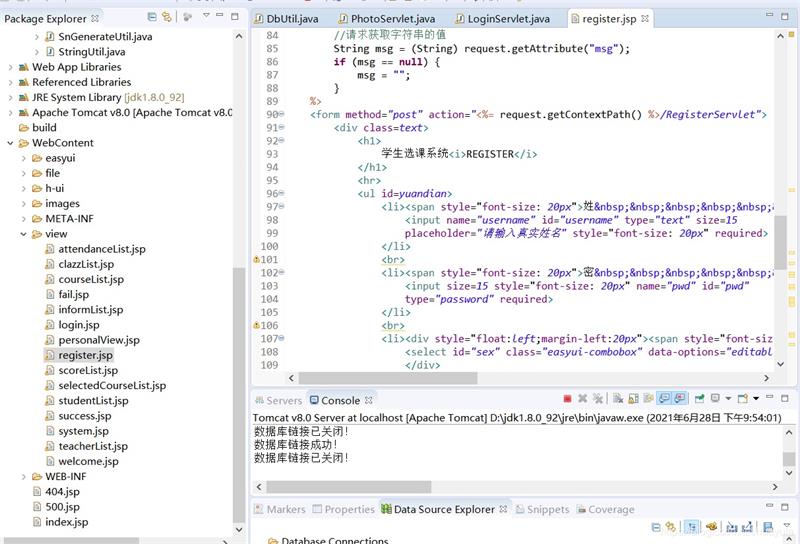Open the Properties tab
This screenshot has width=800, height=544.
coord(343,509)
